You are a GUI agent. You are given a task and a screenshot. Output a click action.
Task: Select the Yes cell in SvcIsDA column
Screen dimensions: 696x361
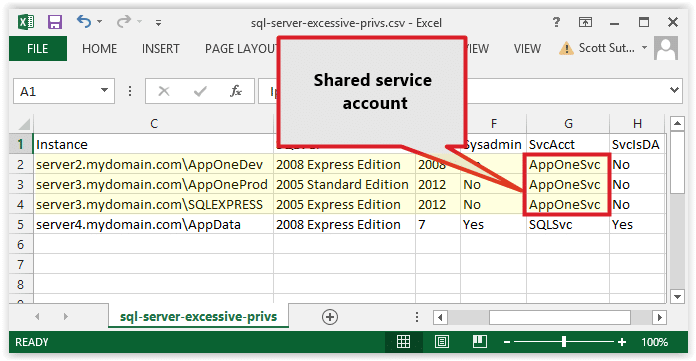(637, 224)
